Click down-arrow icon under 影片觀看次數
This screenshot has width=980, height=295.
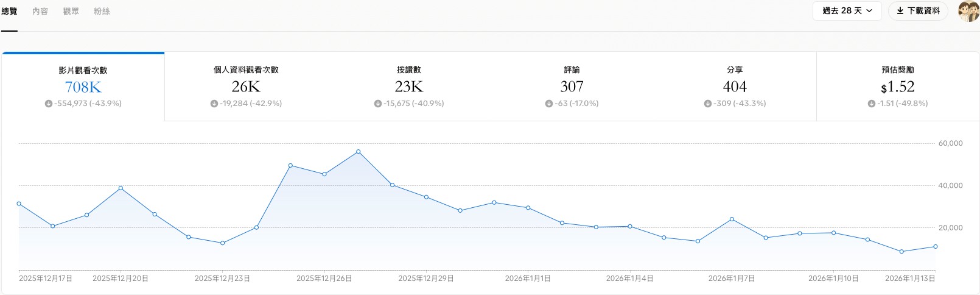click(49, 104)
